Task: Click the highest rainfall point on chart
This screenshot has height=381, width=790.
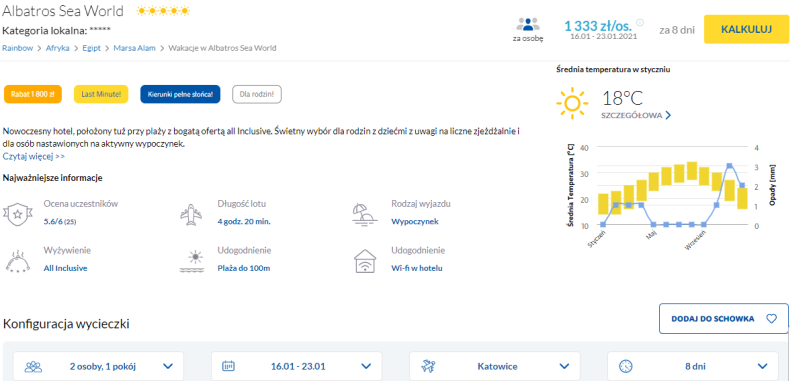Action: pyautogui.click(x=729, y=166)
